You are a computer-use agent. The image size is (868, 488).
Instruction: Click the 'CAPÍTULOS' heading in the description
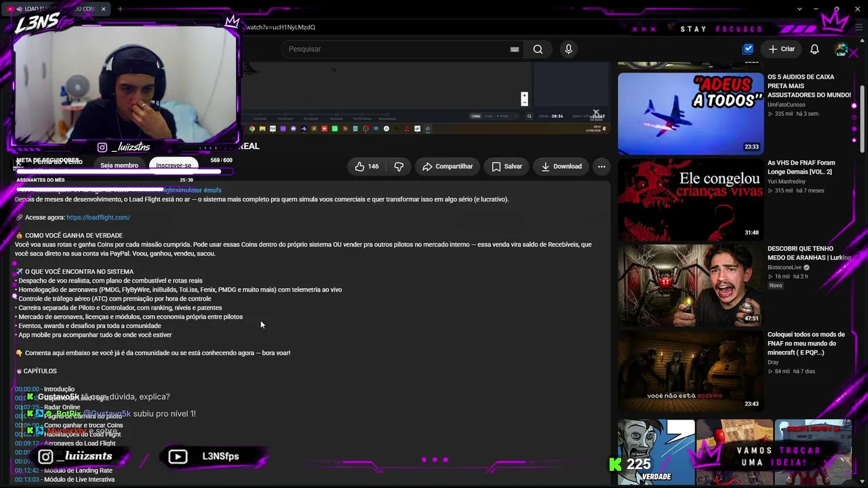[x=40, y=371]
